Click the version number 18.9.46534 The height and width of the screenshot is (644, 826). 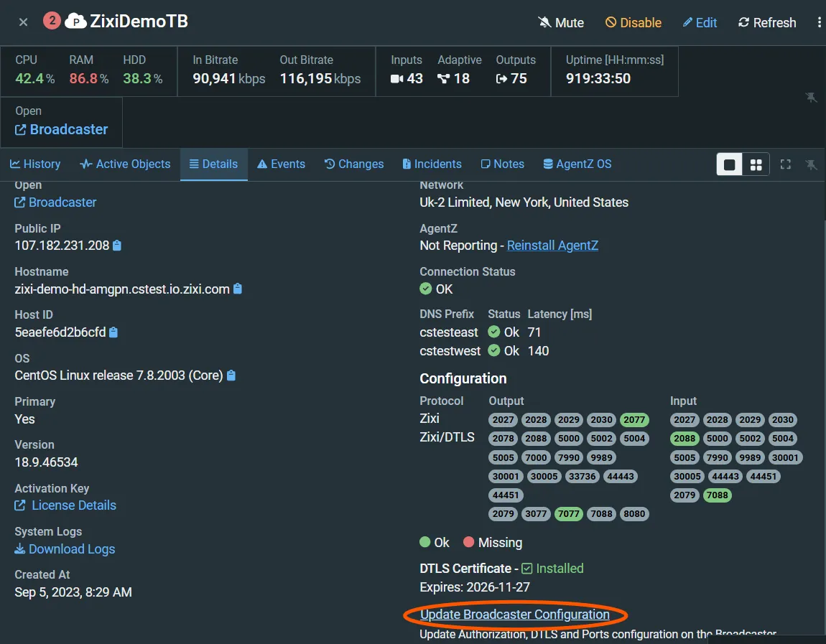pos(47,462)
